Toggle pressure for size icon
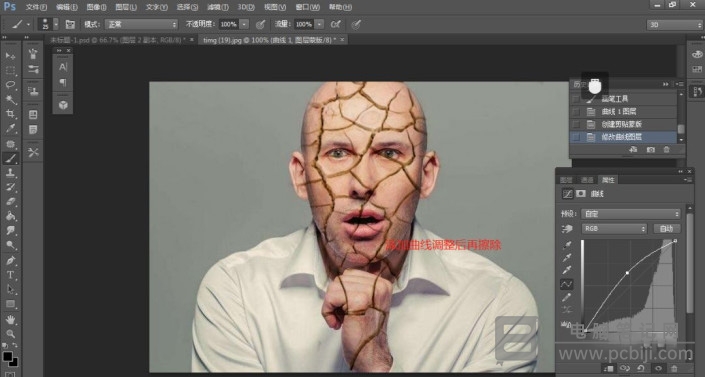This screenshot has height=377, width=705. (x=356, y=24)
